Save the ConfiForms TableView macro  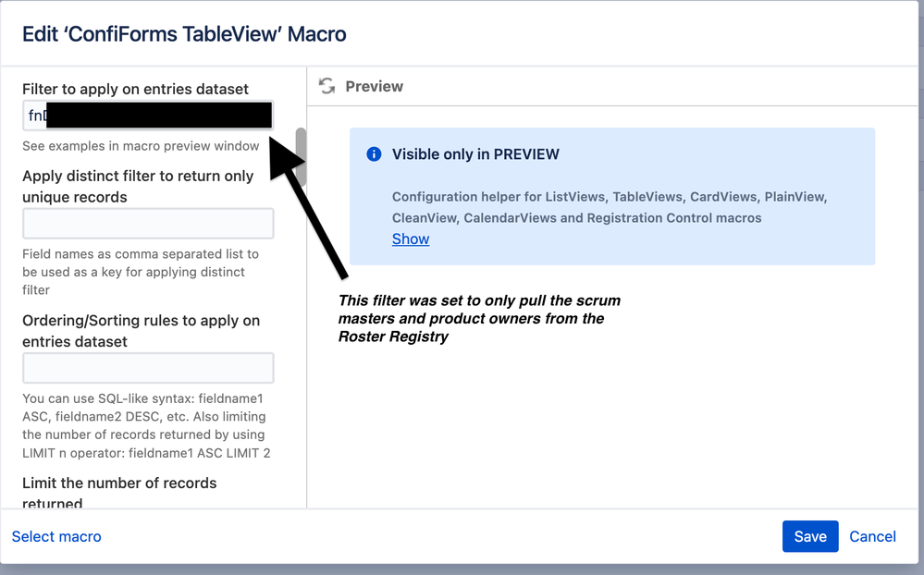pos(809,536)
